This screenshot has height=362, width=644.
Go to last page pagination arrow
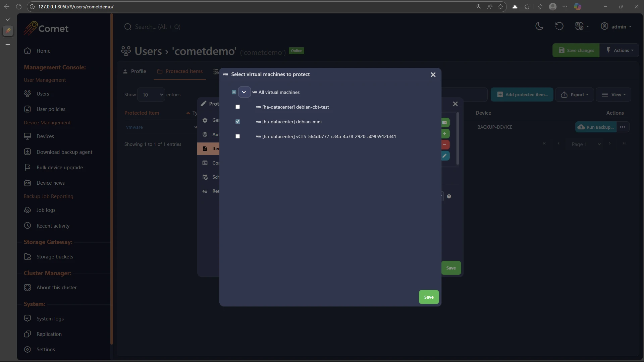(x=624, y=144)
